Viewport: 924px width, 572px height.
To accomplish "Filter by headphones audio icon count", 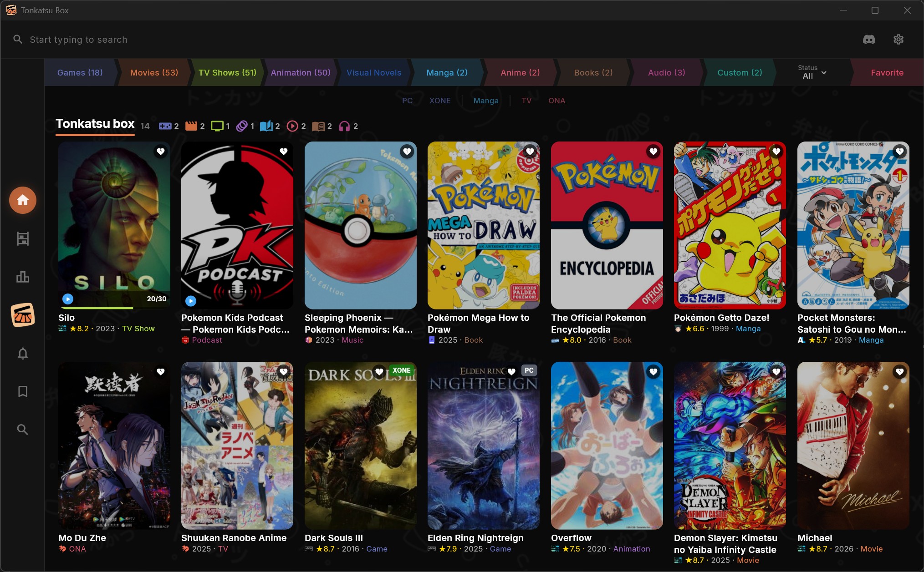I will [348, 126].
